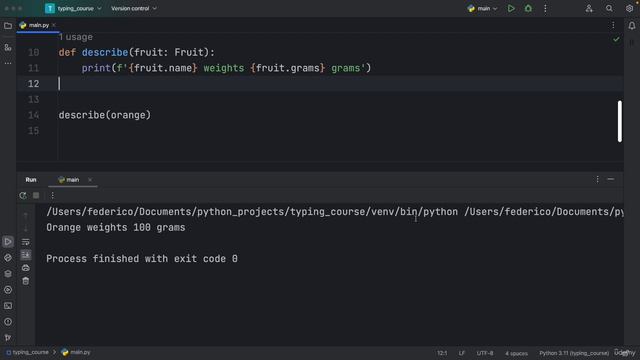Toggle soft-wrap in the Run console
Viewport: 640px width, 360px height.
[26, 242]
